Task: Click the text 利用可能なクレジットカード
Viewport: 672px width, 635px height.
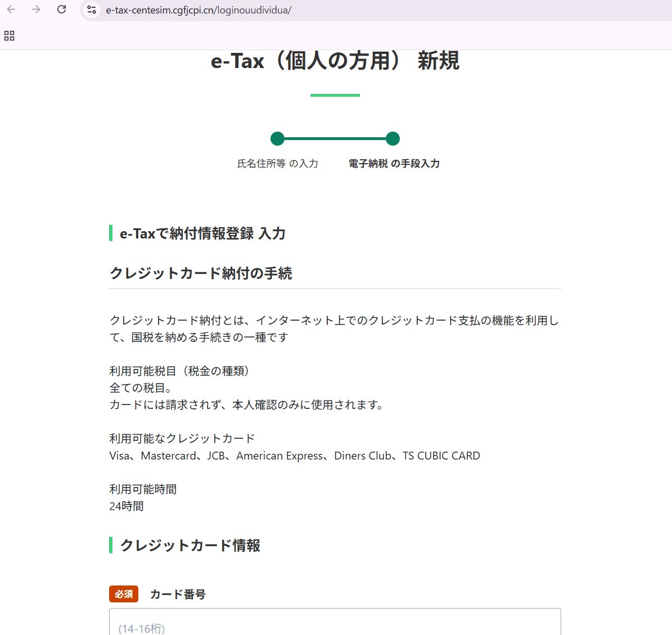Action: 182,439
